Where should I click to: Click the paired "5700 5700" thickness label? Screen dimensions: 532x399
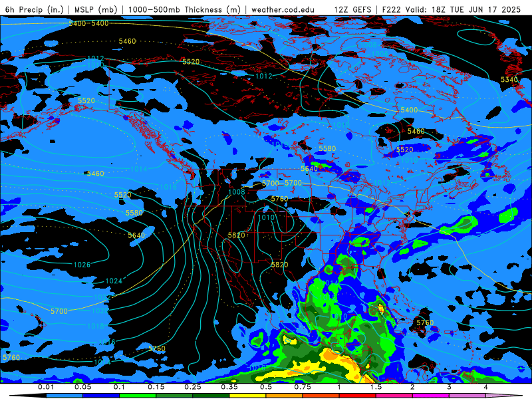click(281, 183)
